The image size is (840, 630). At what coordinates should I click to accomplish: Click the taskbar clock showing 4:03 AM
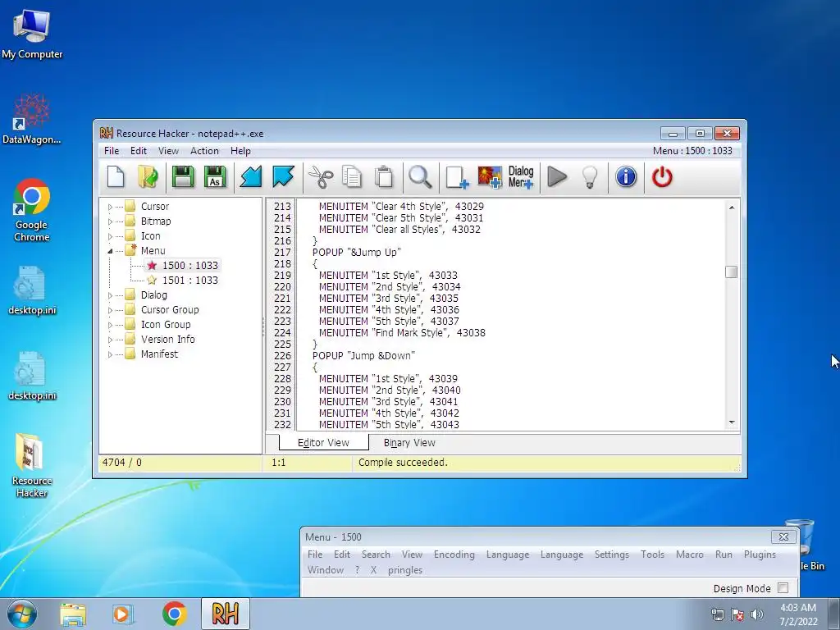pyautogui.click(x=798, y=614)
